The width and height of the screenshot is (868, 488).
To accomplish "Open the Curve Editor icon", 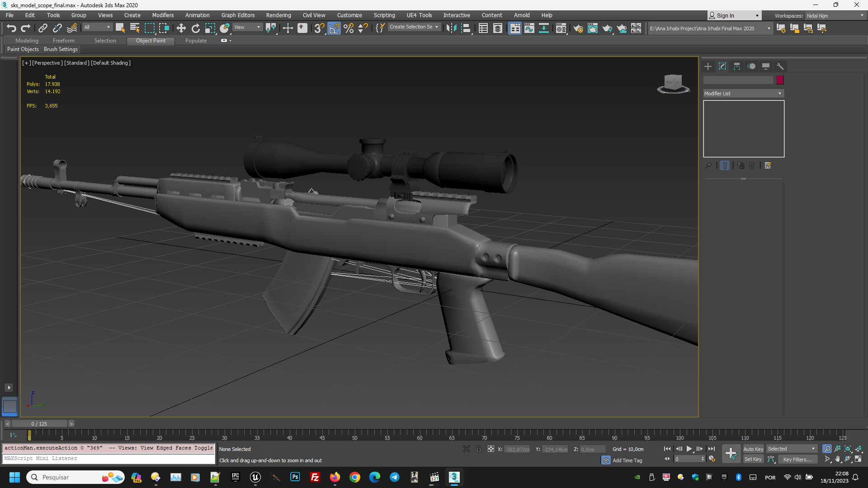I will coord(529,28).
